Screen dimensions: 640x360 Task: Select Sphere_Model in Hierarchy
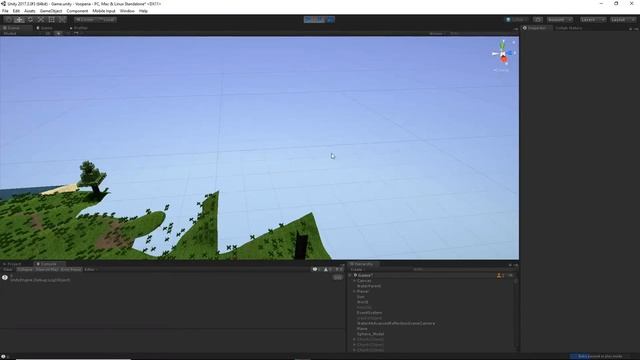click(370, 334)
